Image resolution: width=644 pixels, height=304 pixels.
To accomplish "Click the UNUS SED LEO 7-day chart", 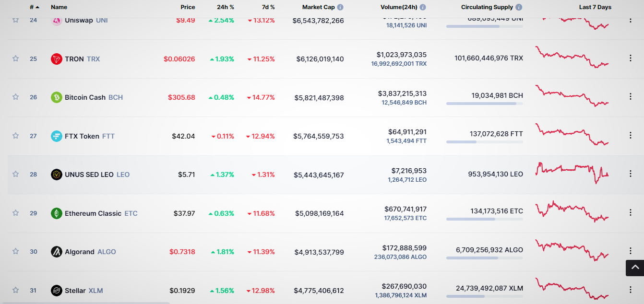I will pos(572,173).
